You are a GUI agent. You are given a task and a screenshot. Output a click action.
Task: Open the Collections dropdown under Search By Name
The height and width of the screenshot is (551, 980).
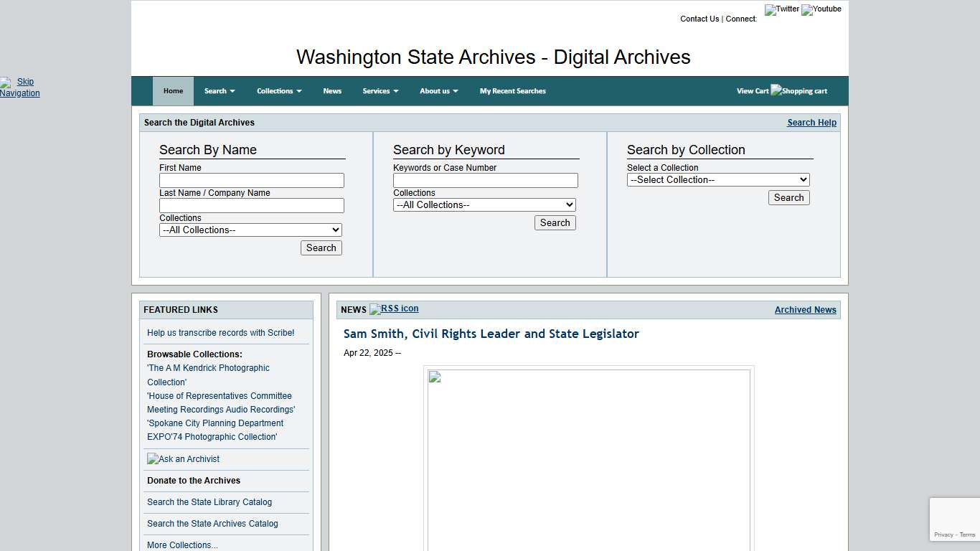point(250,230)
